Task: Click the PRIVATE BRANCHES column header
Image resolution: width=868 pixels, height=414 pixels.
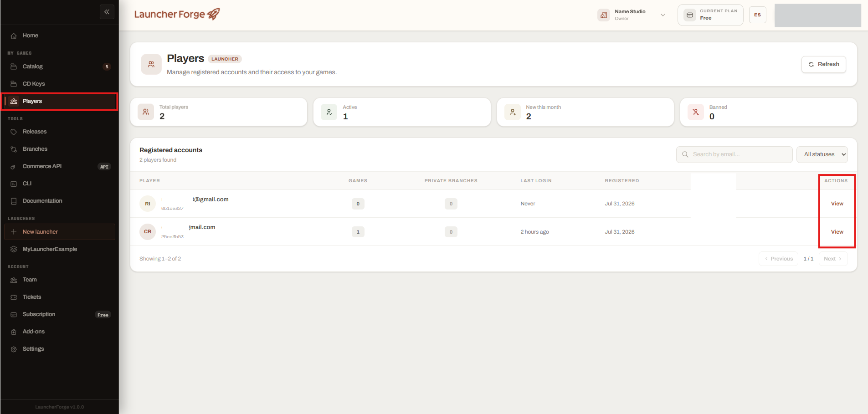Action: [x=451, y=181]
